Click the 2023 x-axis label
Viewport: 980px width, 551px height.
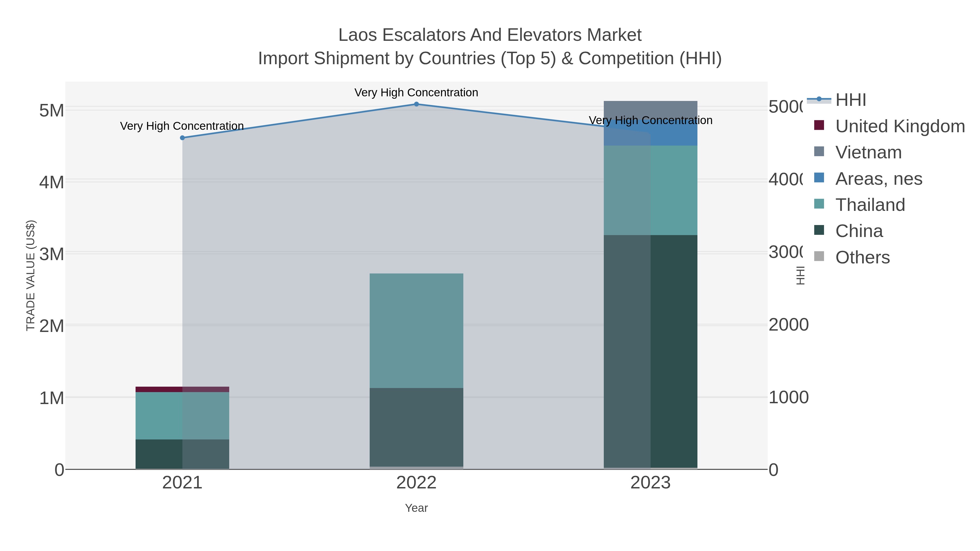[x=651, y=483]
